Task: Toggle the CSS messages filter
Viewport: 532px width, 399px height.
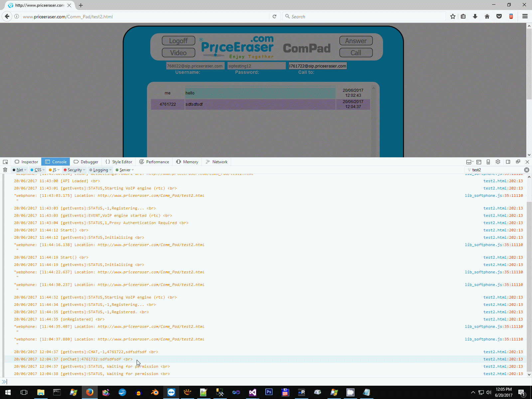Action: pos(36,170)
